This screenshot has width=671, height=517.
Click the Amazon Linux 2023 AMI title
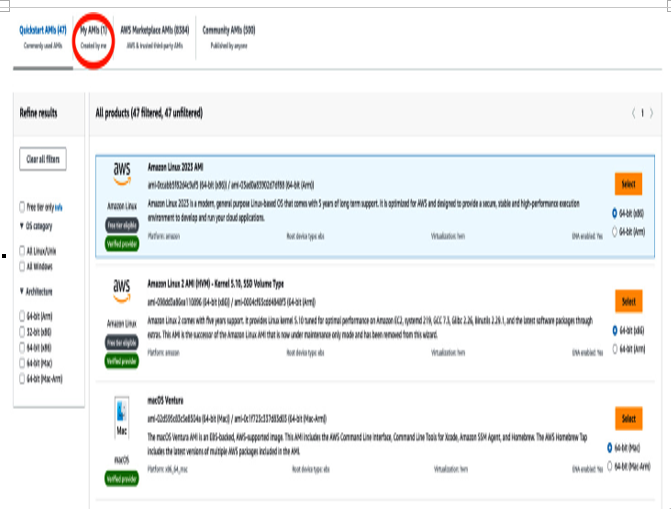pos(175,167)
